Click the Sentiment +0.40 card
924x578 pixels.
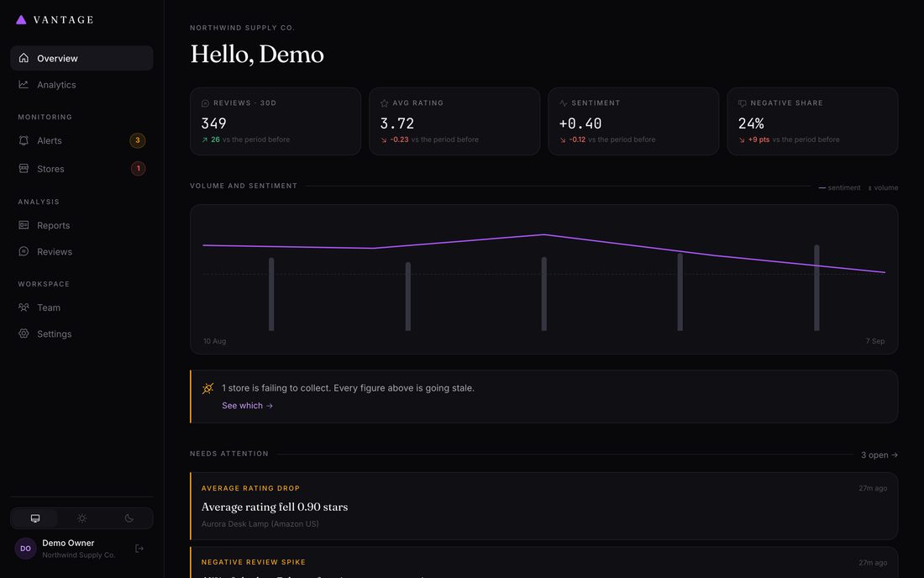click(x=633, y=121)
